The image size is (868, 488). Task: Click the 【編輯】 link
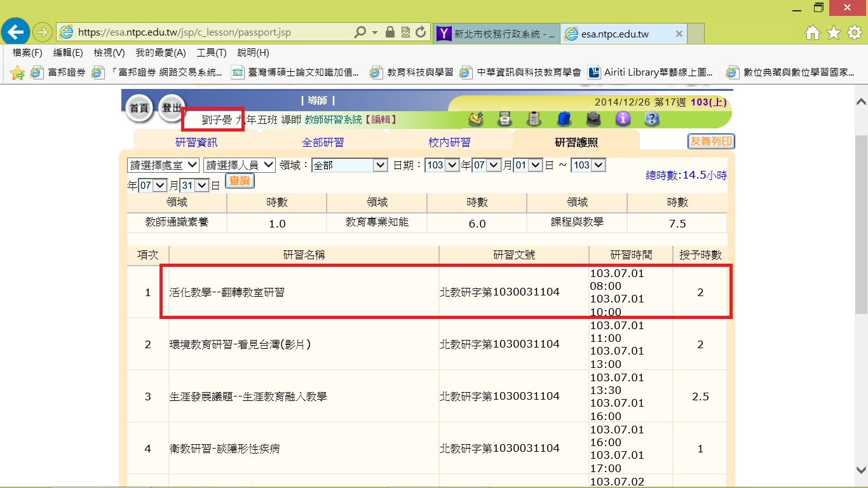(x=381, y=119)
